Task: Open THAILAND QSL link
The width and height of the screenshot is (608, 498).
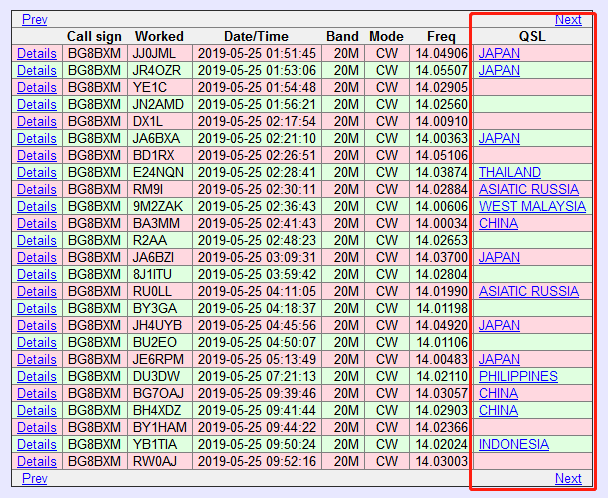Action: tap(510, 173)
